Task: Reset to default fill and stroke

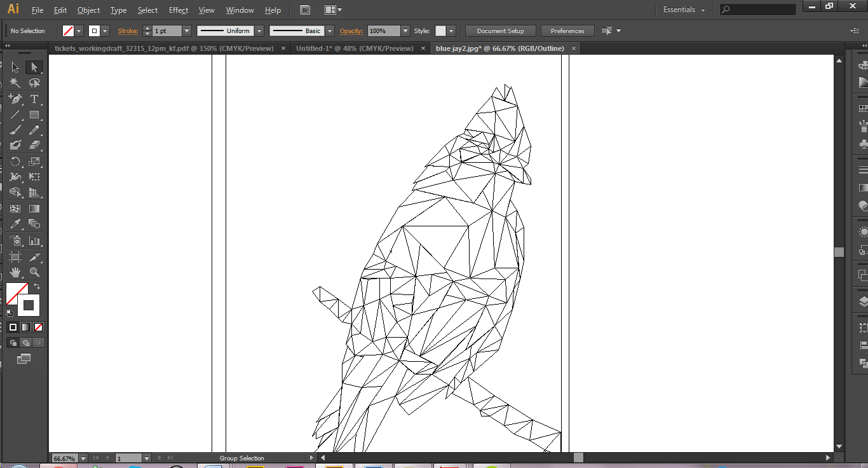Action: 10,312
